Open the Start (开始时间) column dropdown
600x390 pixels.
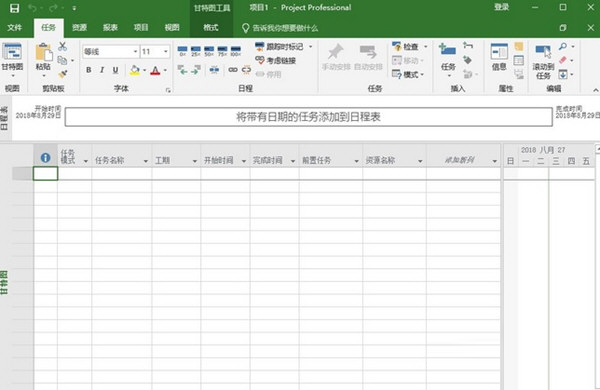click(244, 161)
